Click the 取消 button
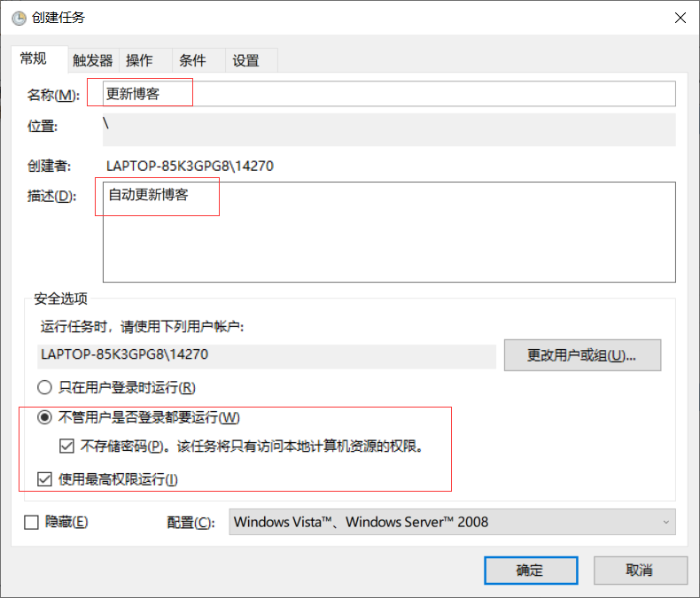This screenshot has height=598, width=700. coord(640,570)
